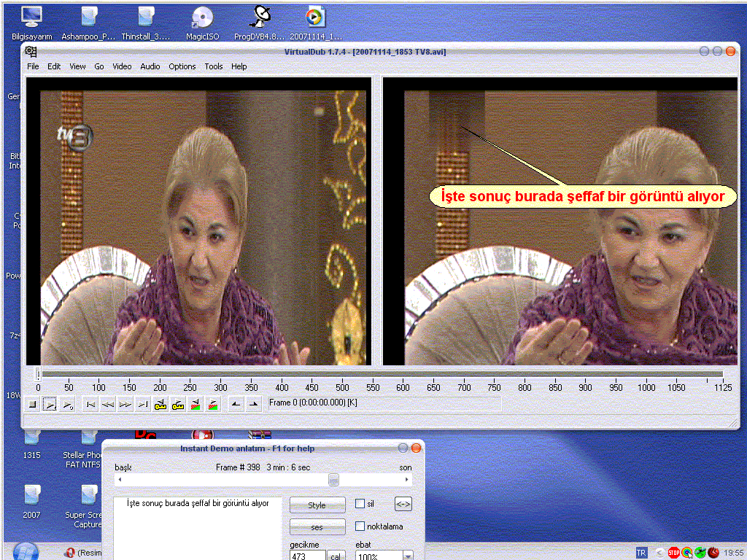Set the selection start mark-in
Image resolution: width=747 pixels, height=560 pixels.
[x=236, y=405]
